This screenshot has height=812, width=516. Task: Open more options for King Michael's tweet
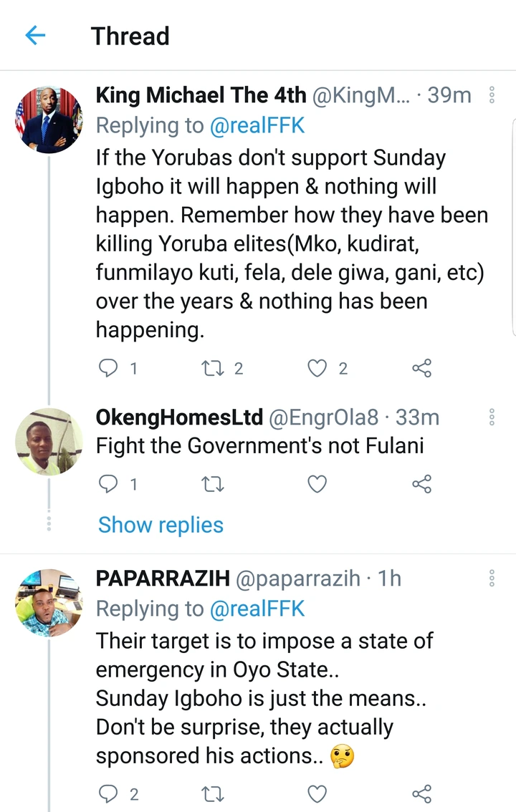492,95
